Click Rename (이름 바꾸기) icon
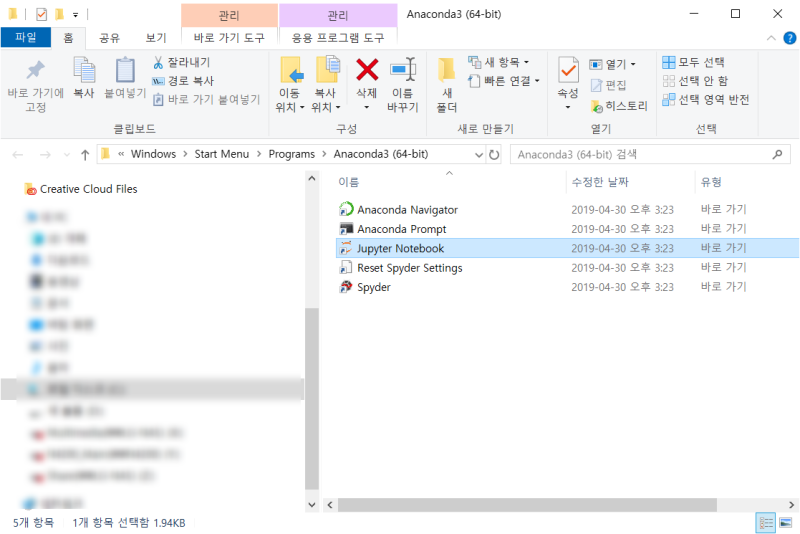800x534 pixels. click(x=403, y=70)
